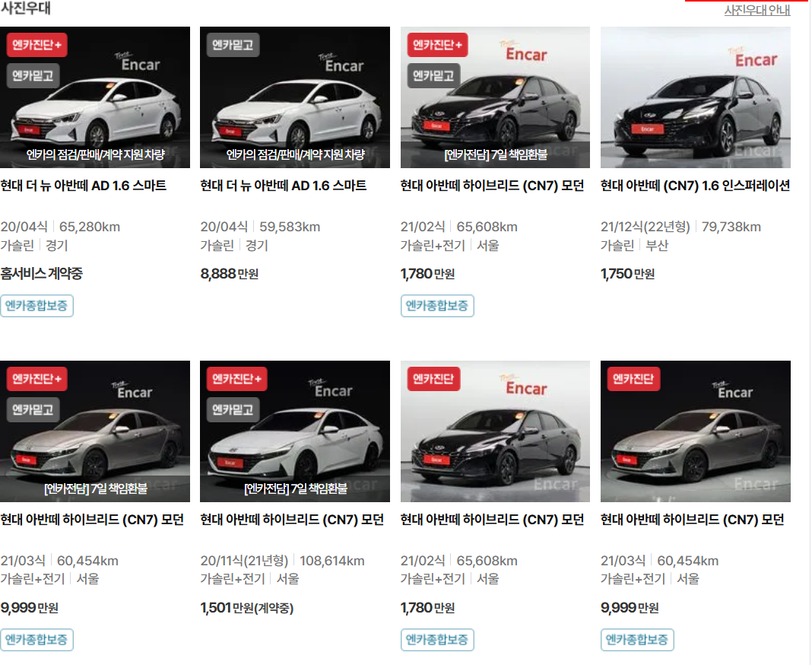The image size is (812, 665).
Task: Open the black Avante 인스퍼레이션 car photo
Action: (x=696, y=97)
